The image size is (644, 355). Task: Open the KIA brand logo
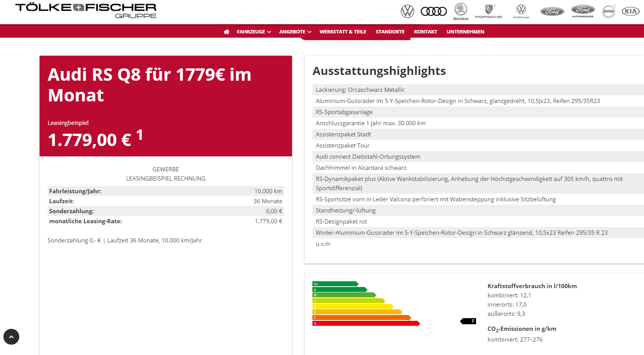click(631, 12)
